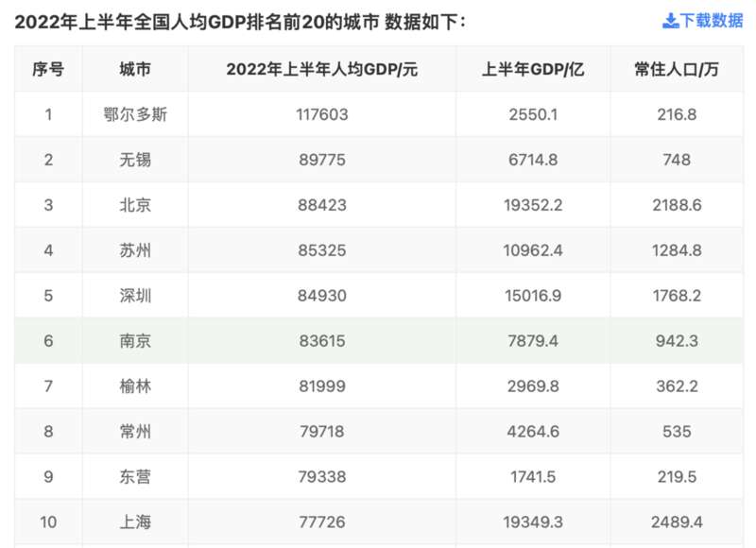The width and height of the screenshot is (756, 548).
Task: Click per-capita GDP value 117603
Action: pyautogui.click(x=321, y=114)
